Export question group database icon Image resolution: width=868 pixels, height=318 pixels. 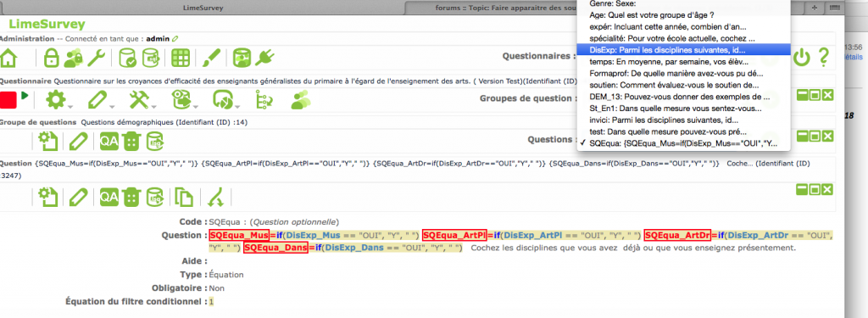154,142
